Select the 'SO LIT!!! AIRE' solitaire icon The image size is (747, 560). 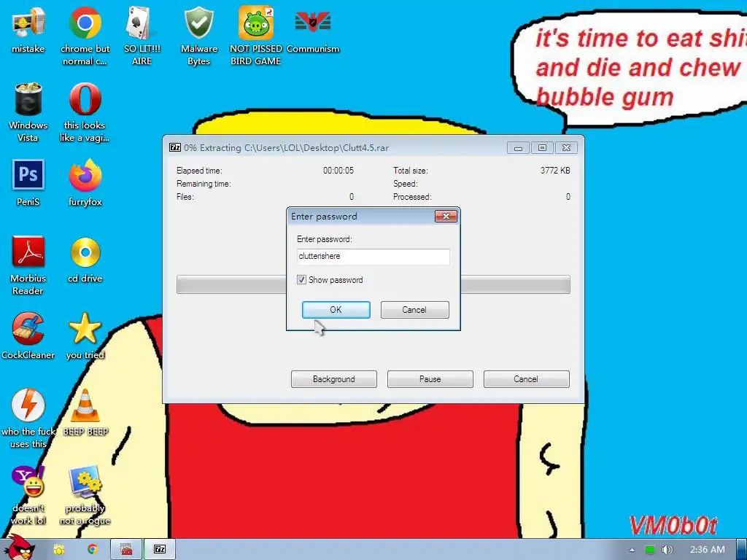[x=142, y=36]
